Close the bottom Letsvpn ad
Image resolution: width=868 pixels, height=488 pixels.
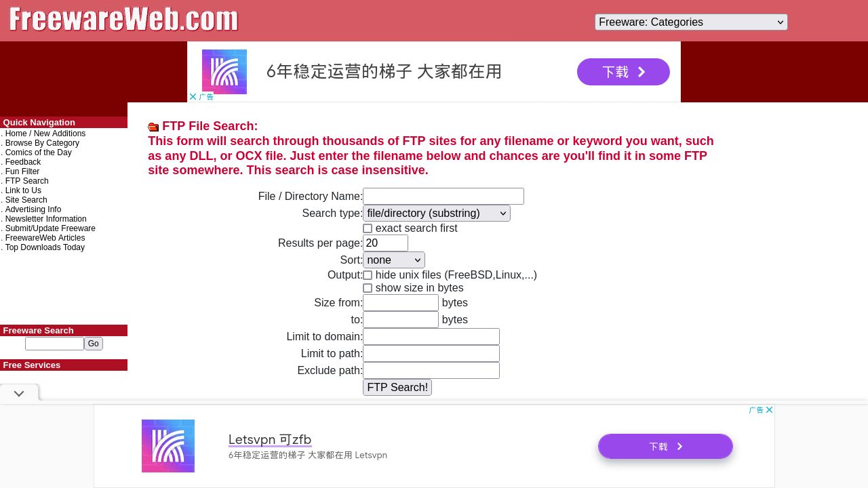coord(770,410)
